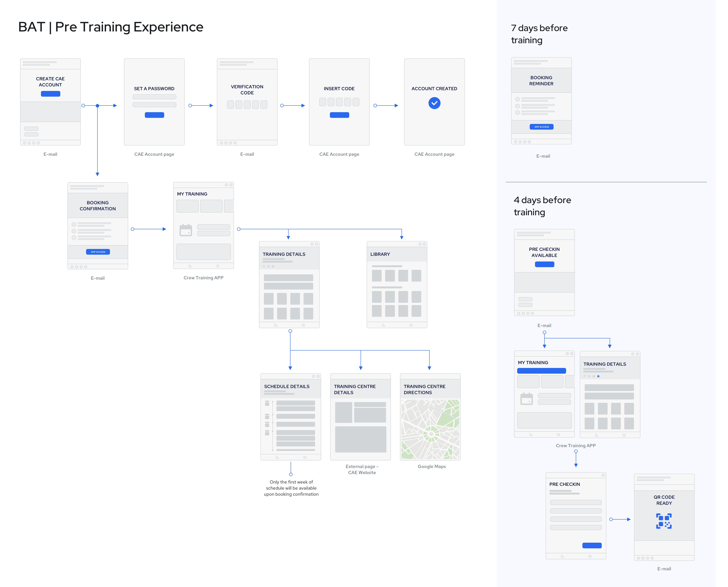
Task: Click the blue button at the bottom of the PRE CHECKIN form
Action: [x=592, y=545]
